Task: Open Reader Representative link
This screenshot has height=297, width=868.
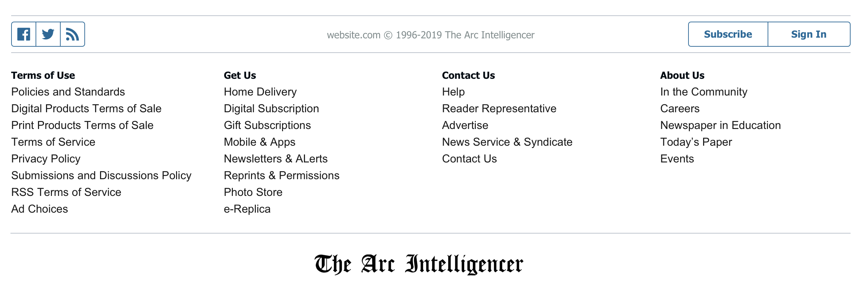Action: pos(499,108)
